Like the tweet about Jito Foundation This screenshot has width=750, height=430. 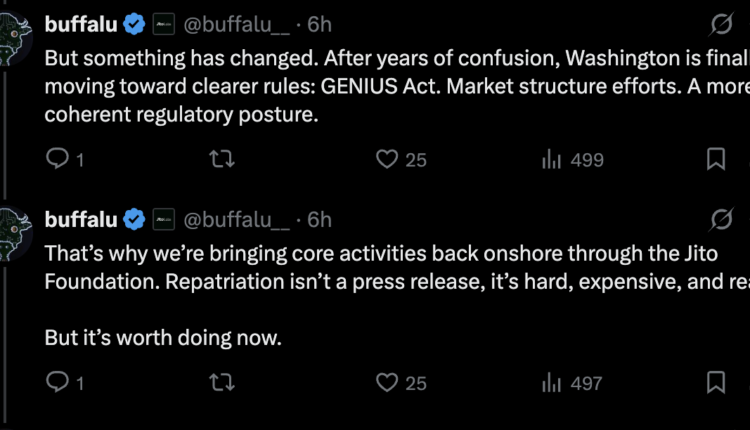point(386,382)
